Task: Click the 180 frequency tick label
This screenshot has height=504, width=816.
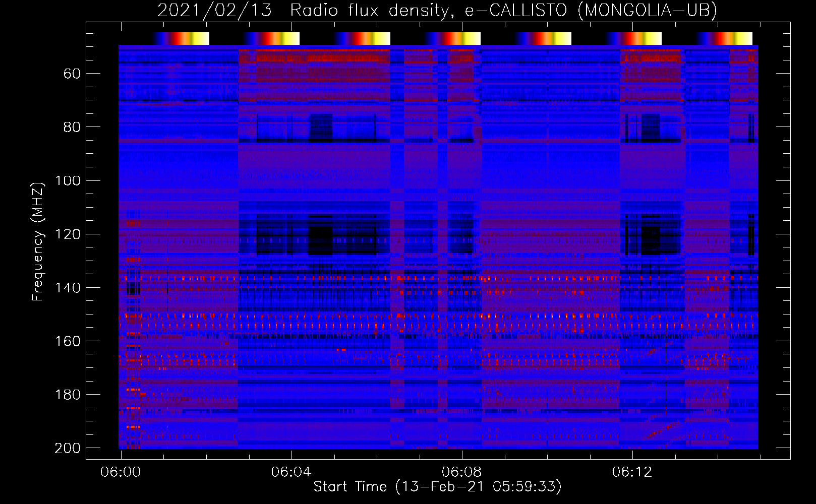Action: pos(68,394)
